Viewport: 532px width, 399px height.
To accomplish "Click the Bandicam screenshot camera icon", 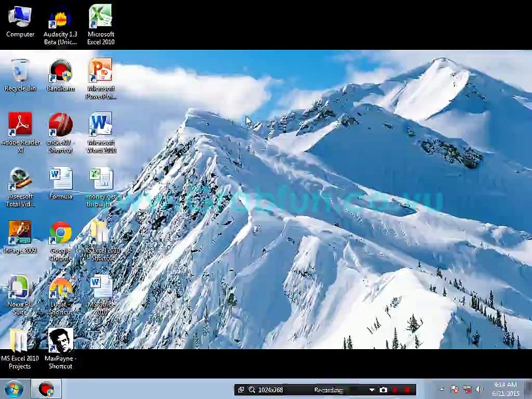I will [x=383, y=390].
